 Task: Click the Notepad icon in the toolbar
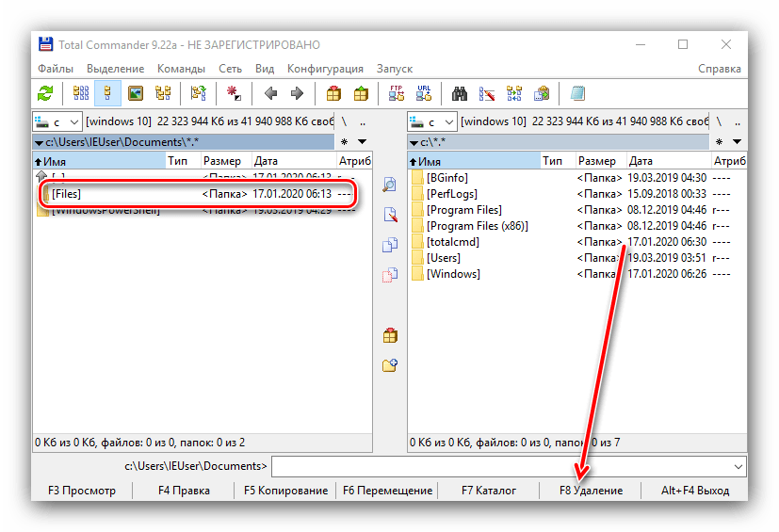point(577,93)
